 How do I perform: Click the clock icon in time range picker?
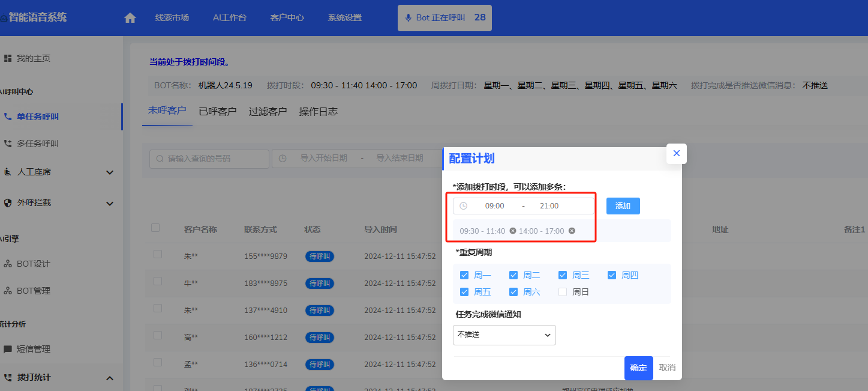(x=463, y=206)
